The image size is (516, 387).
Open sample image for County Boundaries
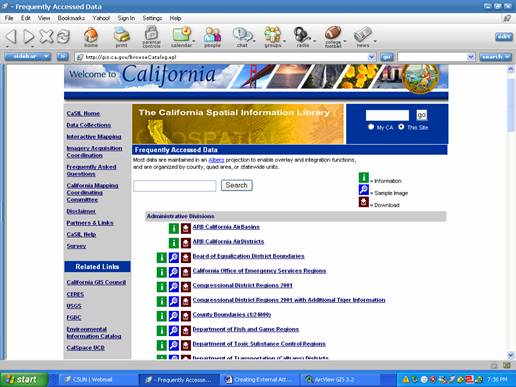pyautogui.click(x=174, y=316)
